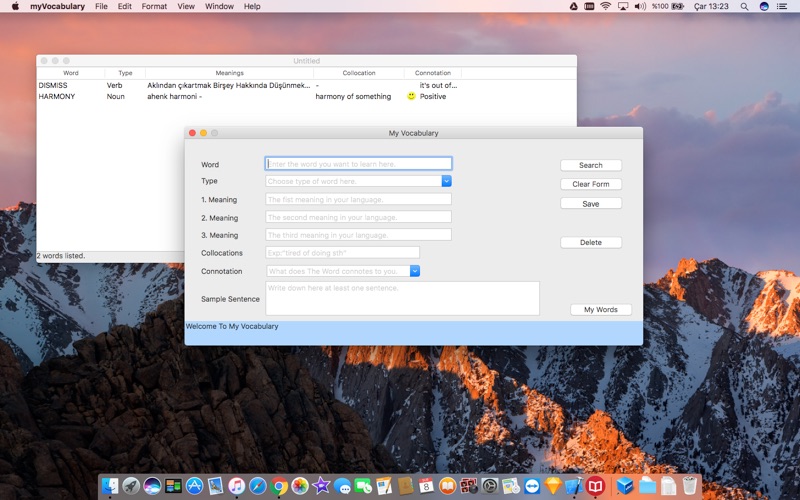Launch Google Chrome from the dock
Viewport: 800px width, 500px height.
point(279,486)
